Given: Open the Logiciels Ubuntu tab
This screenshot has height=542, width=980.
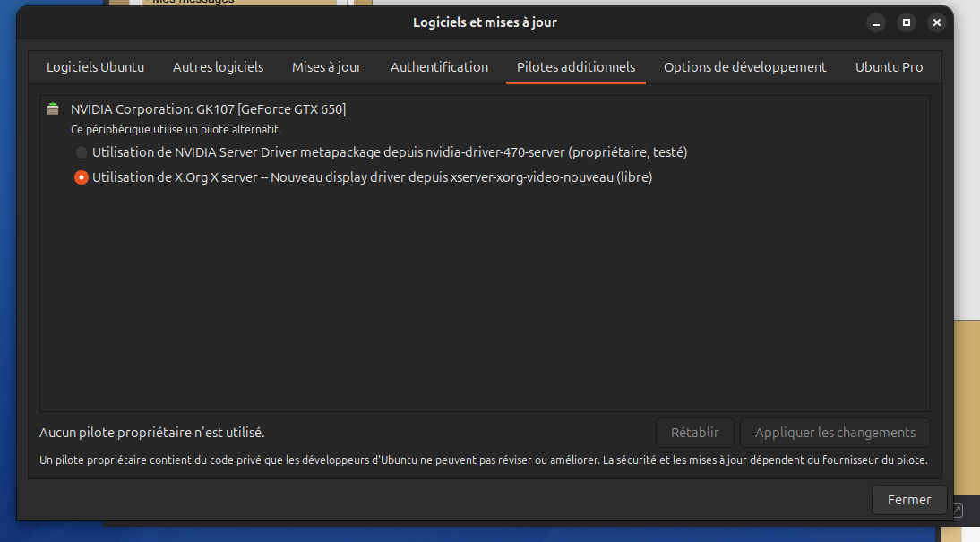Looking at the screenshot, I should pos(95,67).
